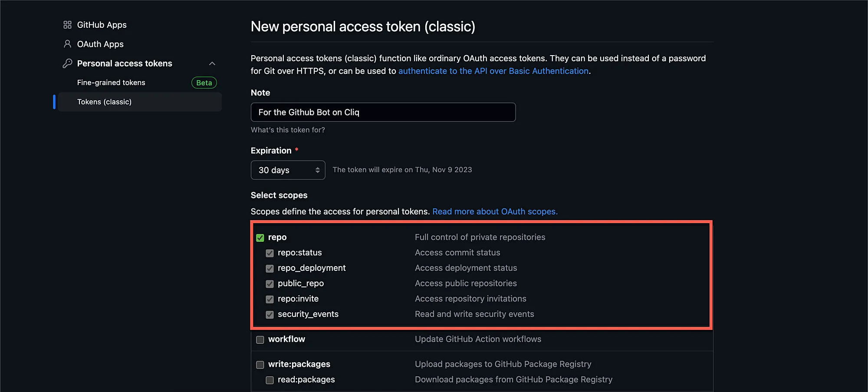Toggle the repo:status checkbox

tap(270, 253)
